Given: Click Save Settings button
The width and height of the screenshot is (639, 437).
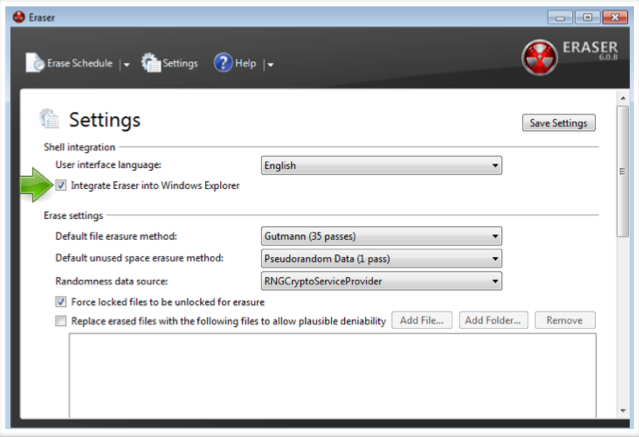Looking at the screenshot, I should 559,123.
